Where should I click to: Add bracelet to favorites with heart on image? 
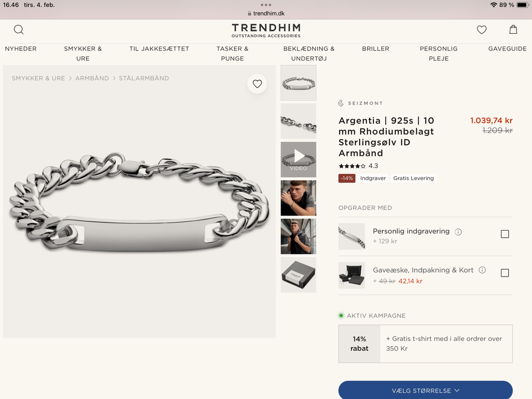tap(257, 84)
